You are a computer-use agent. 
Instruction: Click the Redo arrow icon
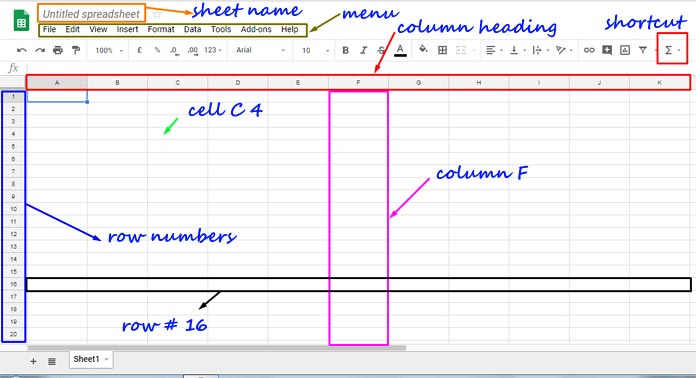click(40, 50)
